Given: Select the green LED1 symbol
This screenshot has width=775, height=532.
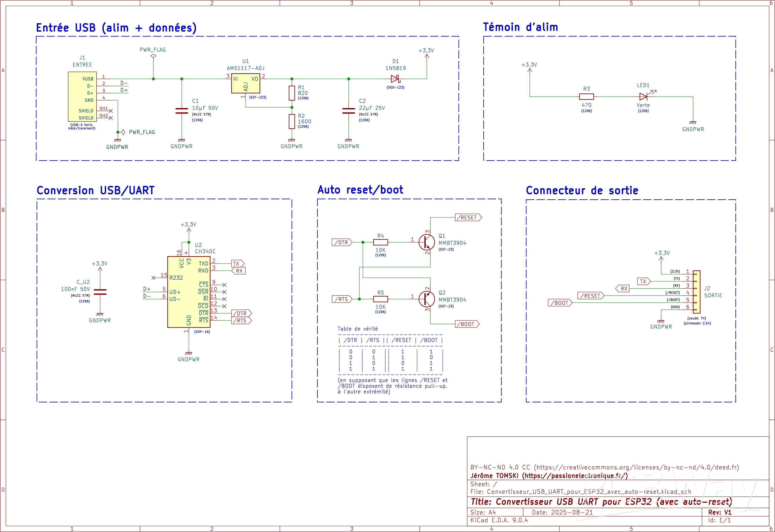Looking at the screenshot, I should pyautogui.click(x=644, y=96).
